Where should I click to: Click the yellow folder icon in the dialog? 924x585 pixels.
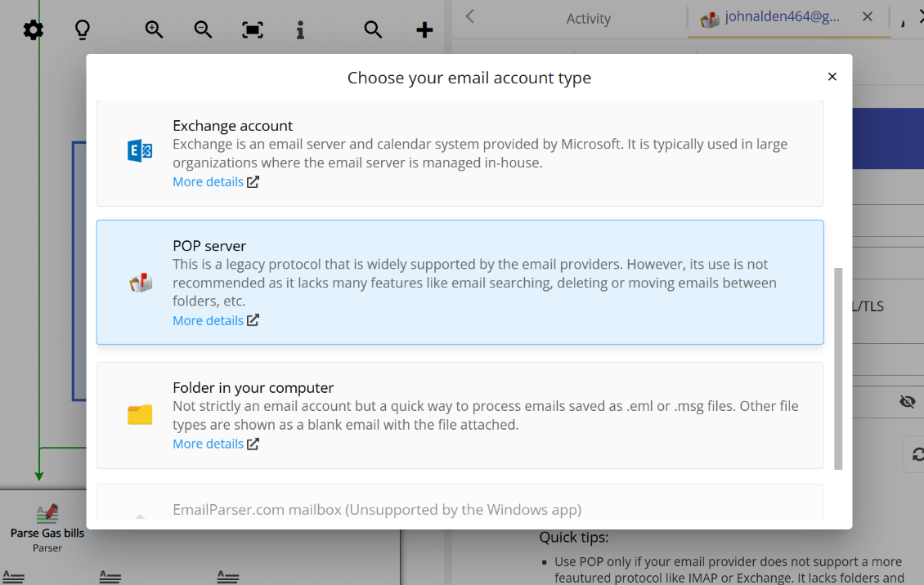pyautogui.click(x=140, y=414)
